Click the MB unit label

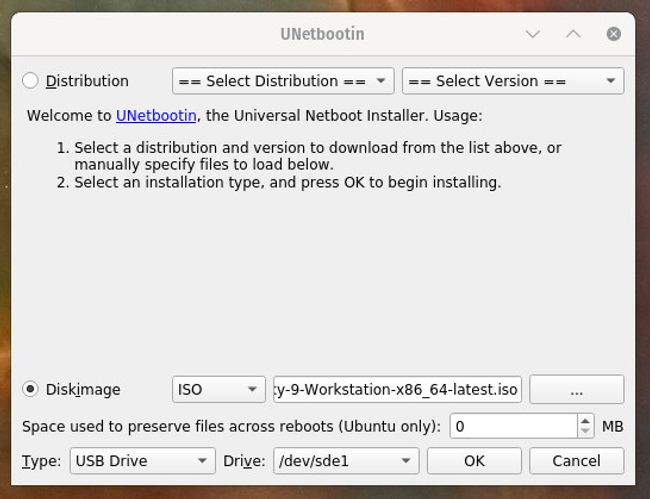coord(613,426)
